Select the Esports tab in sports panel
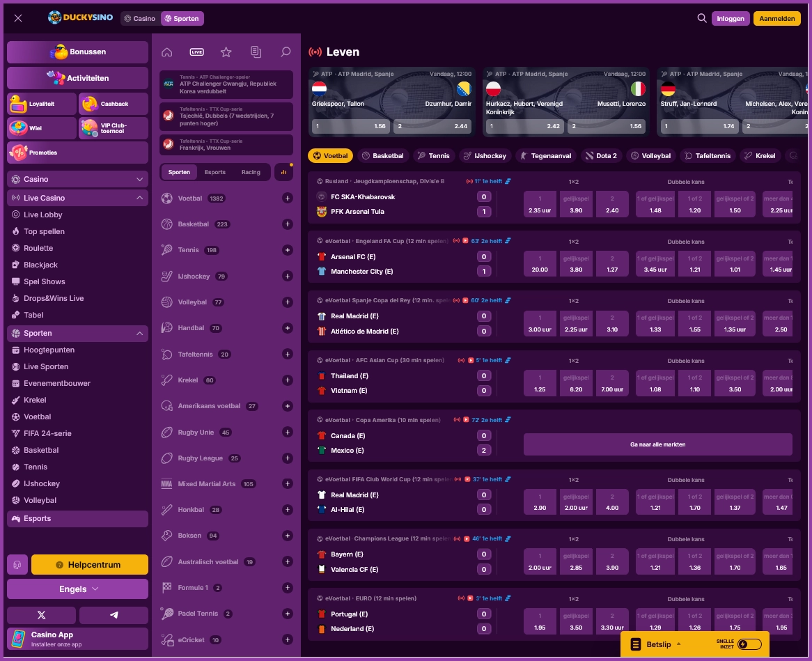 pos(215,172)
